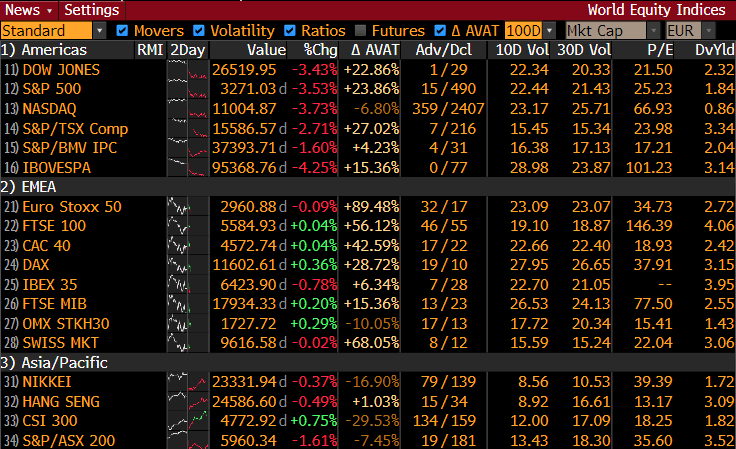The width and height of the screenshot is (736, 449).
Task: Sort by the 10D Vol column header
Action: [x=522, y=50]
